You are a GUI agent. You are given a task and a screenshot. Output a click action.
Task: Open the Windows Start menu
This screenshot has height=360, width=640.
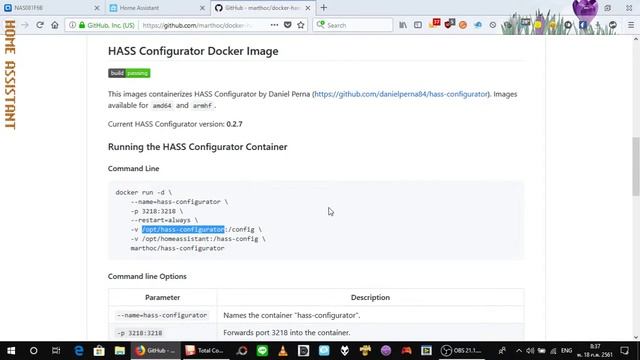click(x=11, y=351)
